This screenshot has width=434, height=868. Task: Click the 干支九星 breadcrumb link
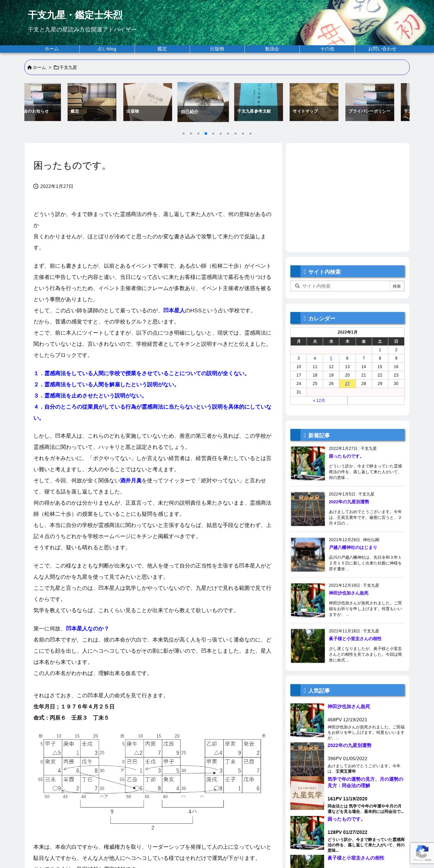pos(68,68)
